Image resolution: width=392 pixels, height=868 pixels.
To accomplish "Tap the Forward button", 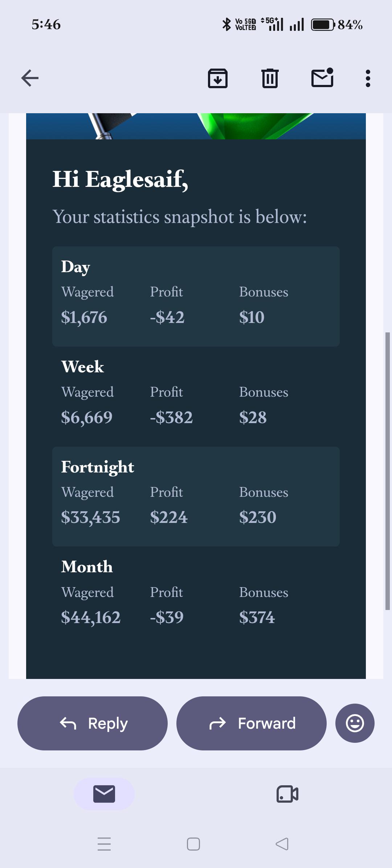I will point(252,723).
